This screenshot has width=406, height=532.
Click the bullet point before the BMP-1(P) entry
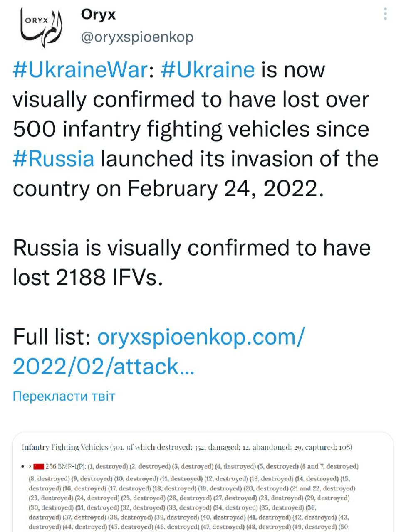pyautogui.click(x=23, y=467)
